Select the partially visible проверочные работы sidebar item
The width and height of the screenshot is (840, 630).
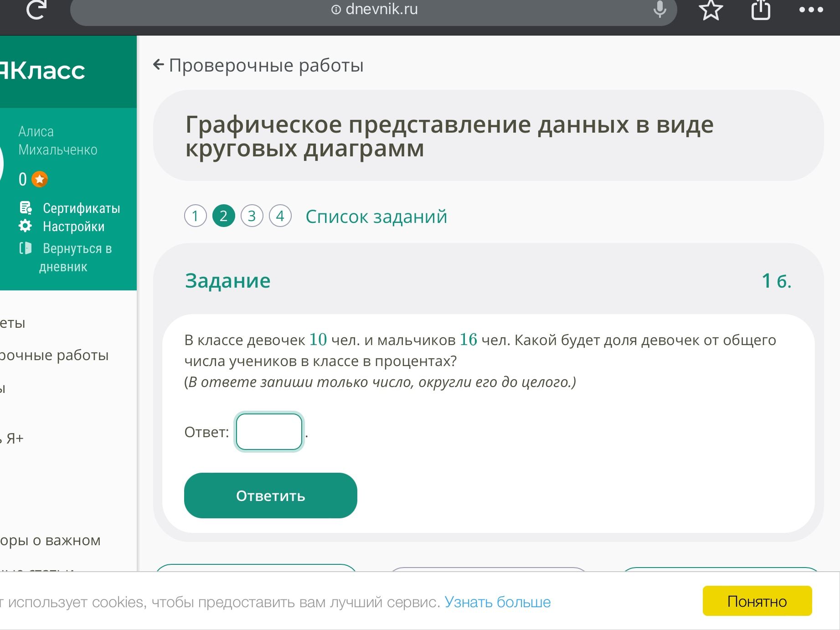[54, 355]
